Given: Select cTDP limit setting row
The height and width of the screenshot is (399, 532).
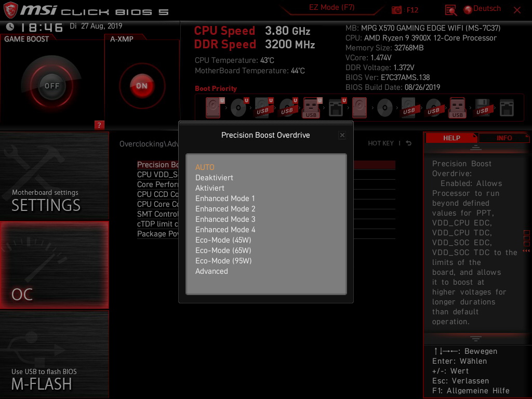Looking at the screenshot, I should [x=266, y=223].
